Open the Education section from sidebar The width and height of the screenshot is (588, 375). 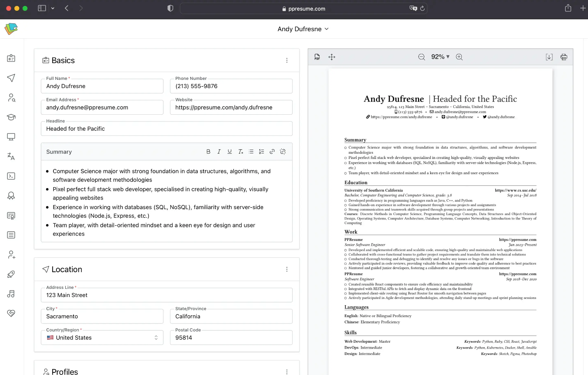pos(11,117)
